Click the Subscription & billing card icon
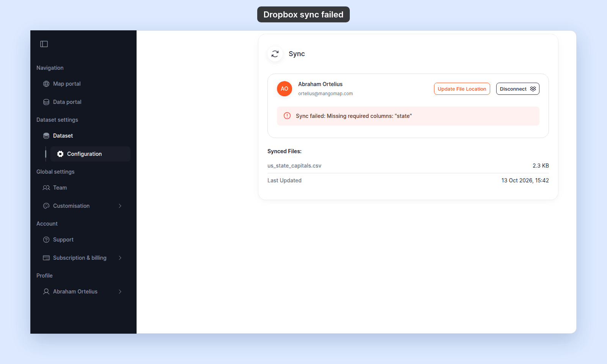The width and height of the screenshot is (607, 364). coord(46,258)
